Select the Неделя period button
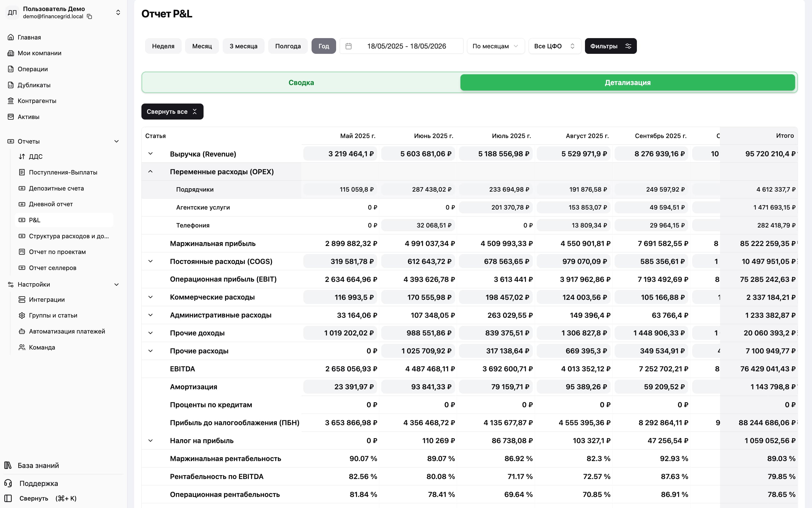812x508 pixels. pyautogui.click(x=163, y=46)
